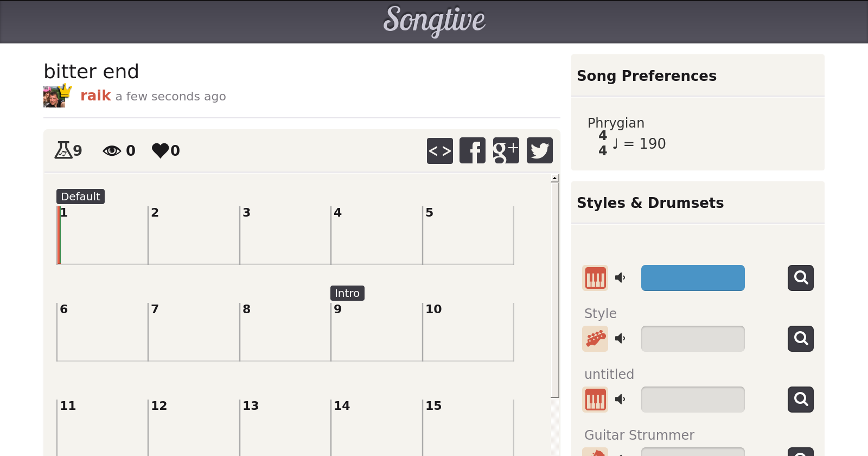Toggle speaker on the blue track
The height and width of the screenshot is (456, 868).
620,278
